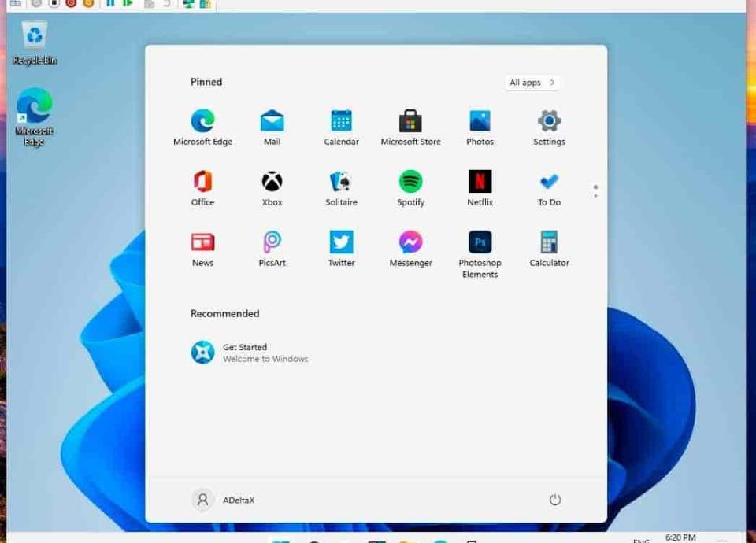Click the clock showing 6:20 PM
756x543 pixels.
pos(680,537)
